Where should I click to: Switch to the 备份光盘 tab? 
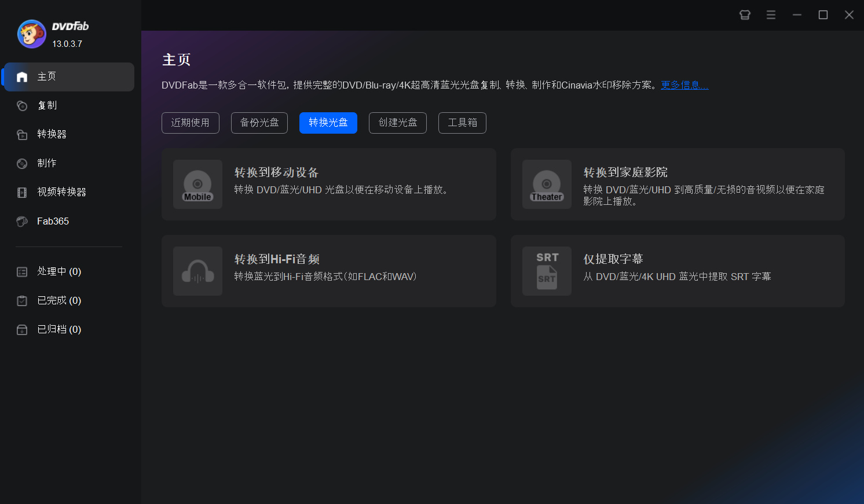[259, 123]
